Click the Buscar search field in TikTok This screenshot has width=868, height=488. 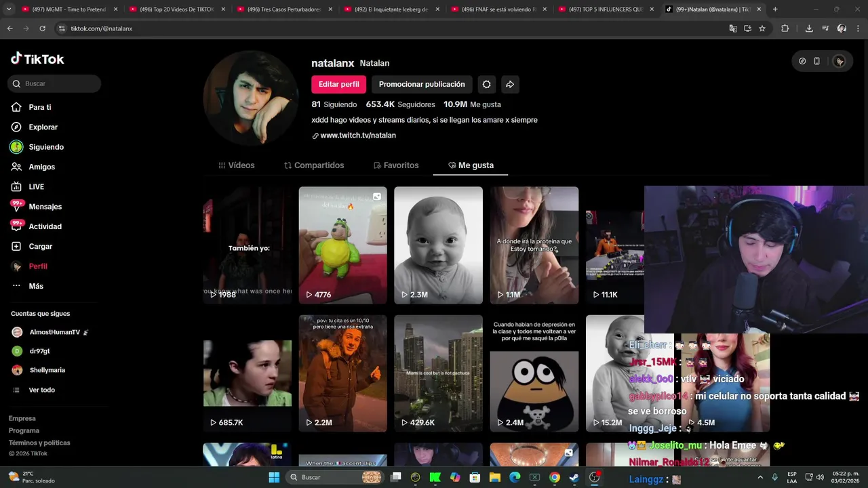click(x=55, y=83)
